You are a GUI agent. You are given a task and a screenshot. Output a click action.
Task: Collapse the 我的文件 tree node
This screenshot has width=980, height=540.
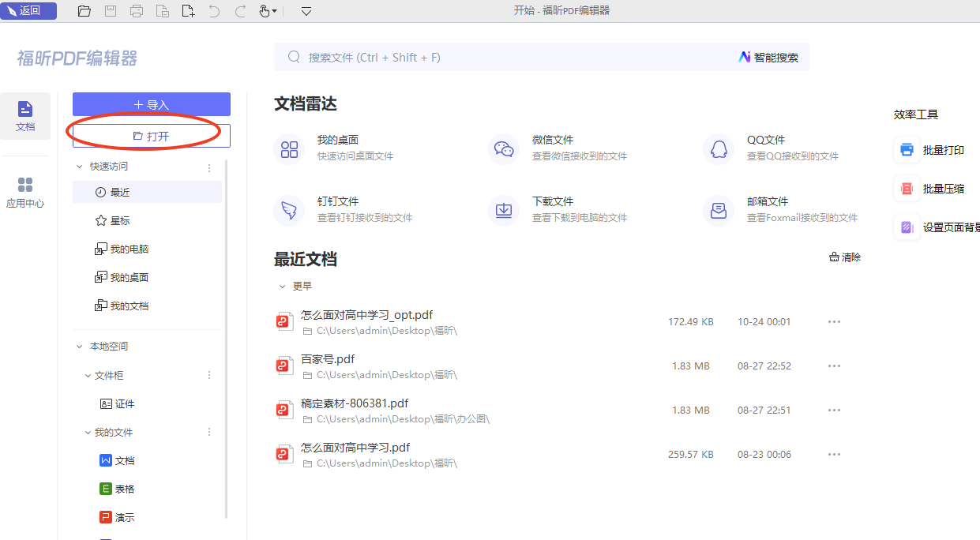[88, 433]
